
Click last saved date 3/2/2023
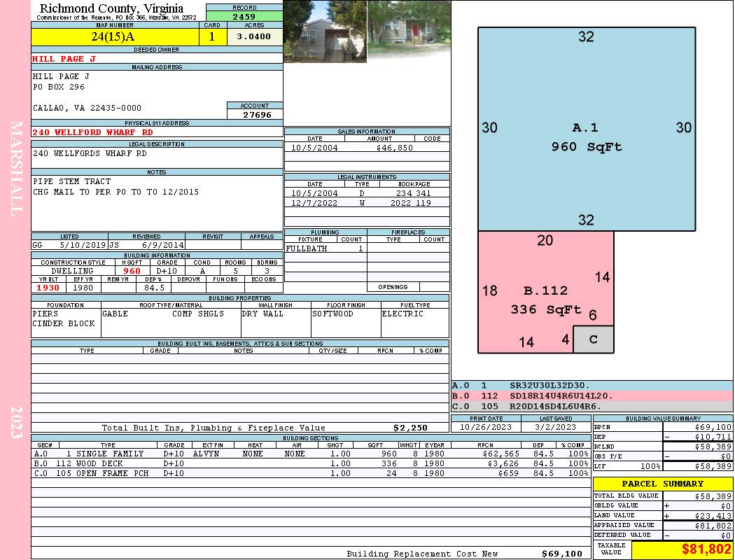tap(556, 428)
